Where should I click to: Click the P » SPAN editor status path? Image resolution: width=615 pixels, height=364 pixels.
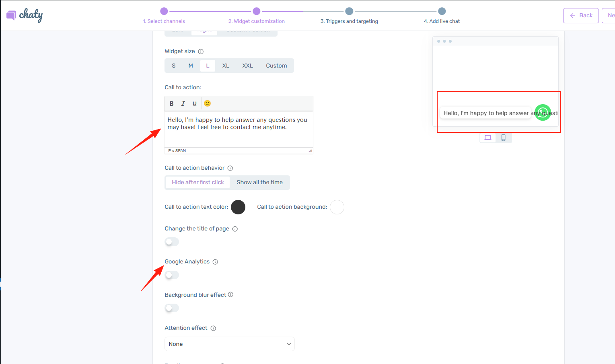(x=177, y=150)
